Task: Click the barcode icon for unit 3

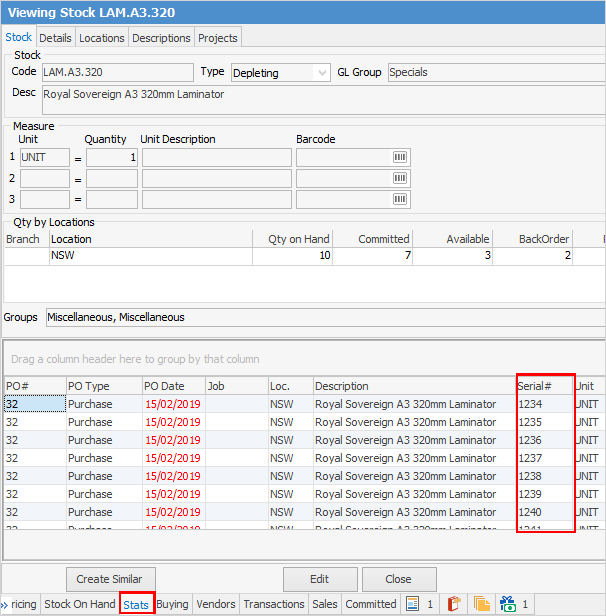Action: [x=400, y=200]
